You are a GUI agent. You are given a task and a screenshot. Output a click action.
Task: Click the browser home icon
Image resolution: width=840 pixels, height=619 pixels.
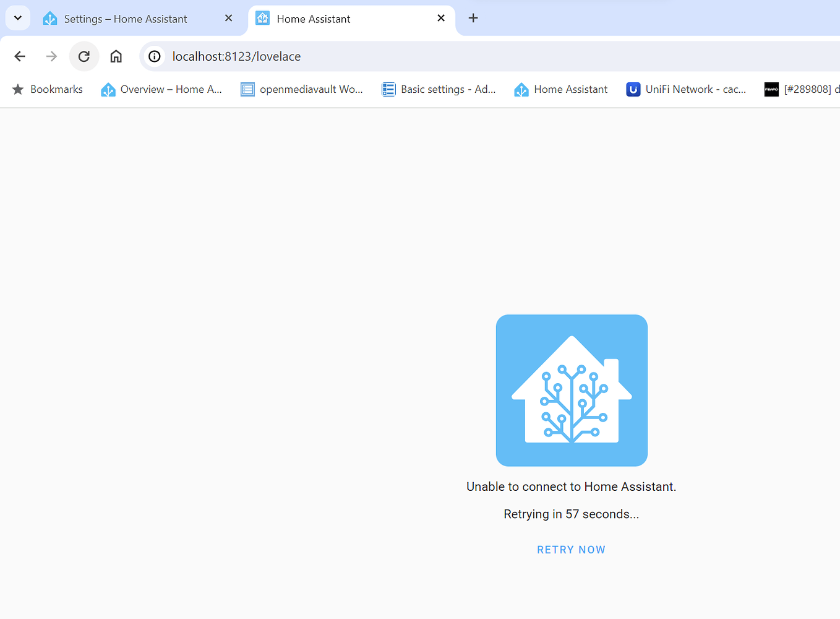116,56
